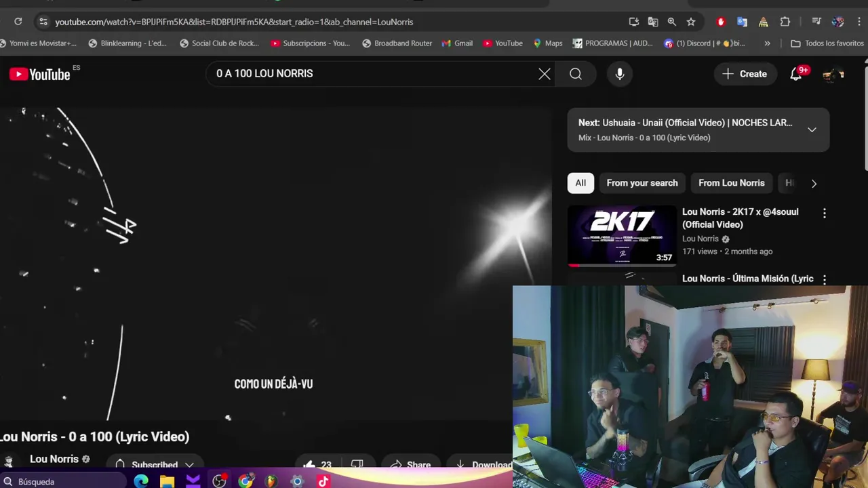
Task: Open Gmail bookmark
Action: click(457, 43)
